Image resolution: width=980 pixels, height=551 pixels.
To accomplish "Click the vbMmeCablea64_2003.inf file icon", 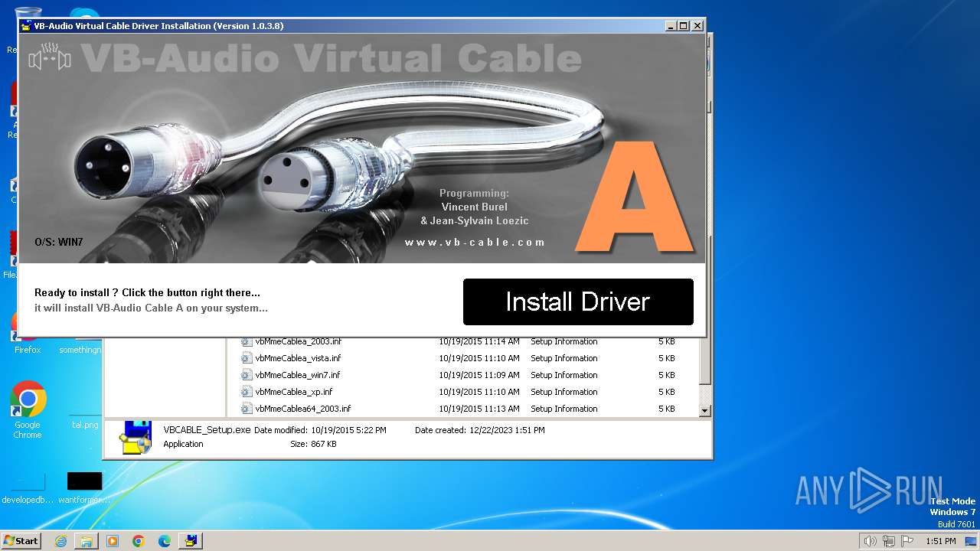I will [x=247, y=409].
